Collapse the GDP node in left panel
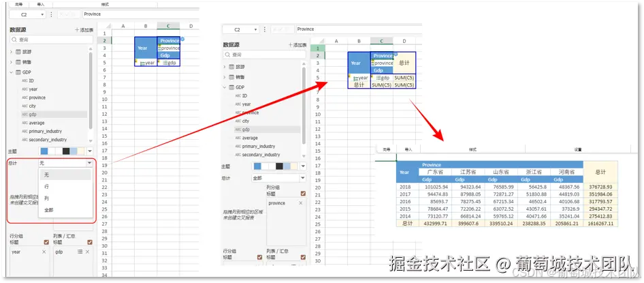 tap(11, 72)
